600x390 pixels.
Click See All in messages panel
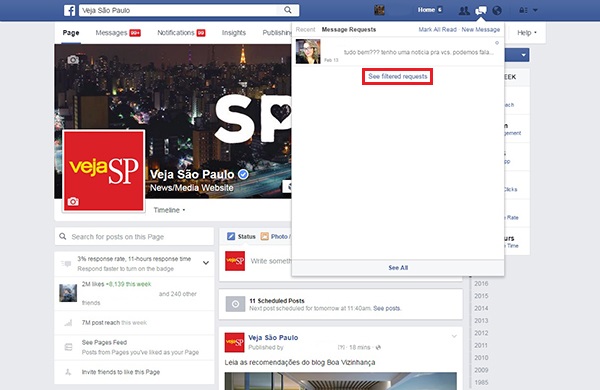click(398, 268)
